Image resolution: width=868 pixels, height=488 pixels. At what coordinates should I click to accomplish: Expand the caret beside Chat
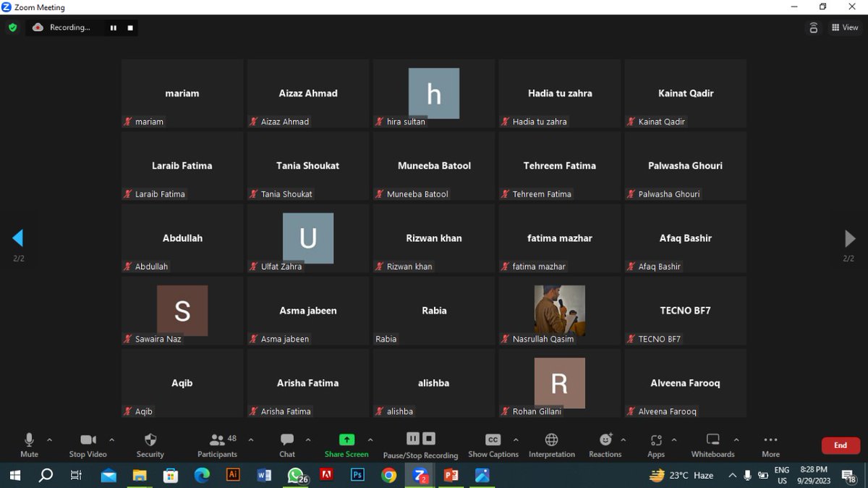click(307, 439)
